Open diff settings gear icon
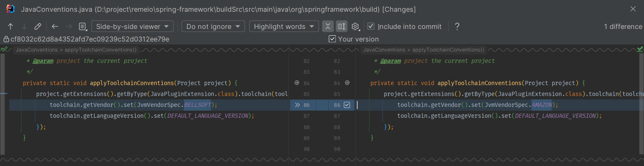This screenshot has height=166, width=644. click(x=356, y=26)
